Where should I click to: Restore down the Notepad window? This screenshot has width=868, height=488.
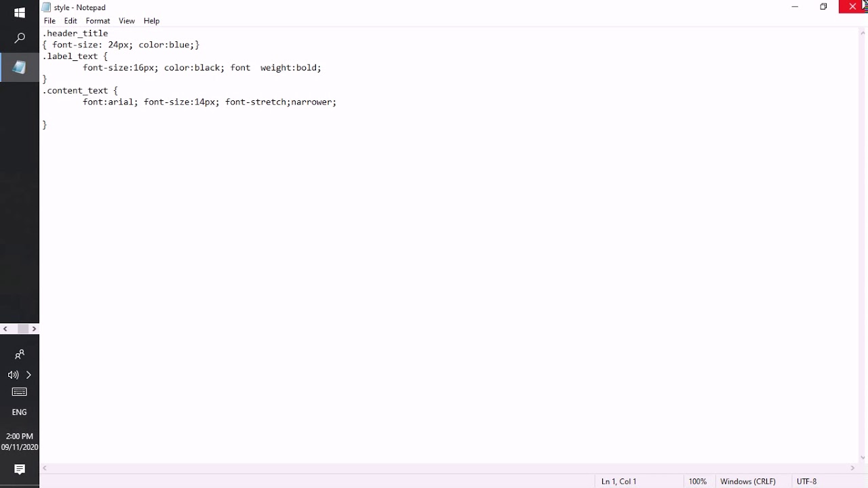(x=823, y=7)
